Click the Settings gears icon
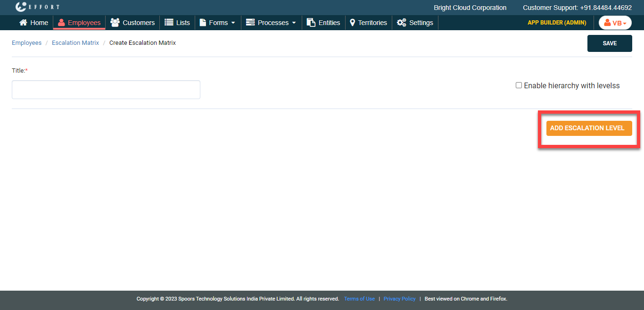Screen dimensions: 644x310 (x=401, y=23)
